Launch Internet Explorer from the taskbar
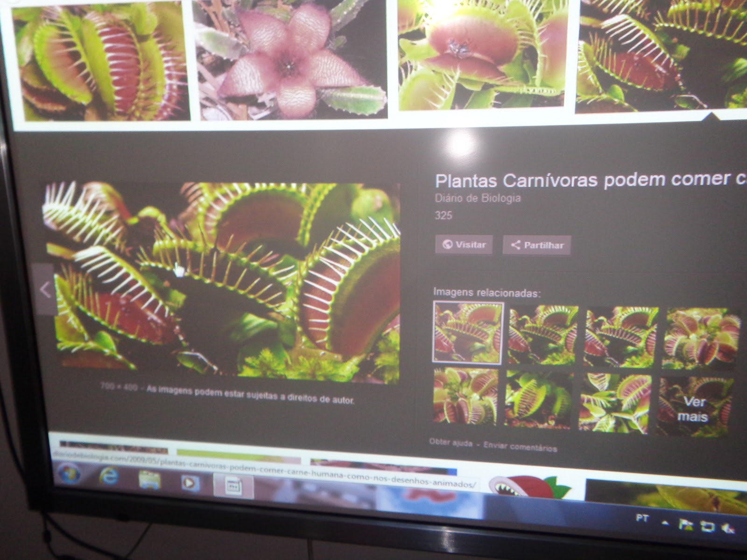Image resolution: width=747 pixels, height=560 pixels. 109,477
